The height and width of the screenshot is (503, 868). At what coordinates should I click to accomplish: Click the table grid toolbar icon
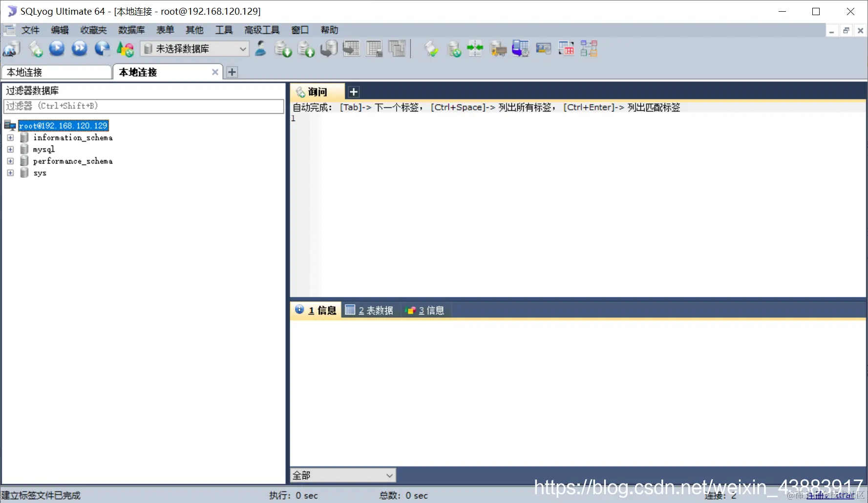(374, 49)
